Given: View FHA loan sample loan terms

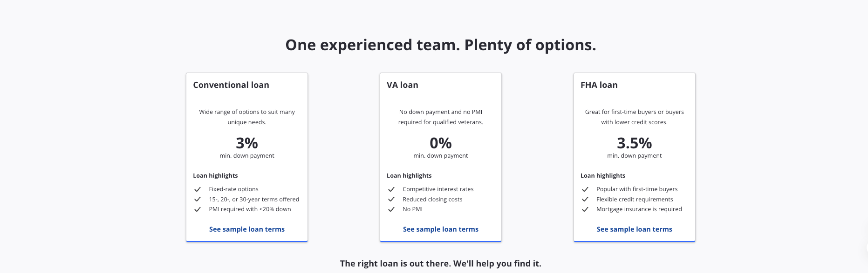Looking at the screenshot, I should pos(635,229).
